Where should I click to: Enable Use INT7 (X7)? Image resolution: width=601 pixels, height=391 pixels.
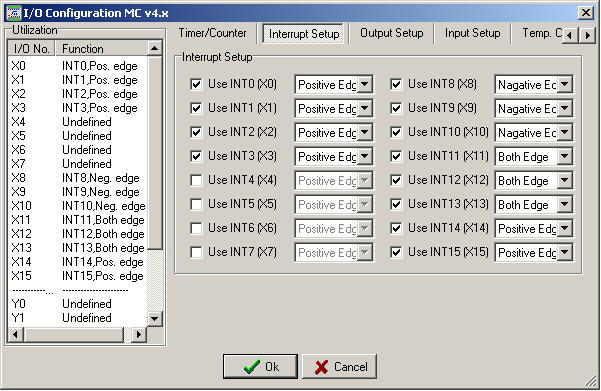pyautogui.click(x=196, y=252)
